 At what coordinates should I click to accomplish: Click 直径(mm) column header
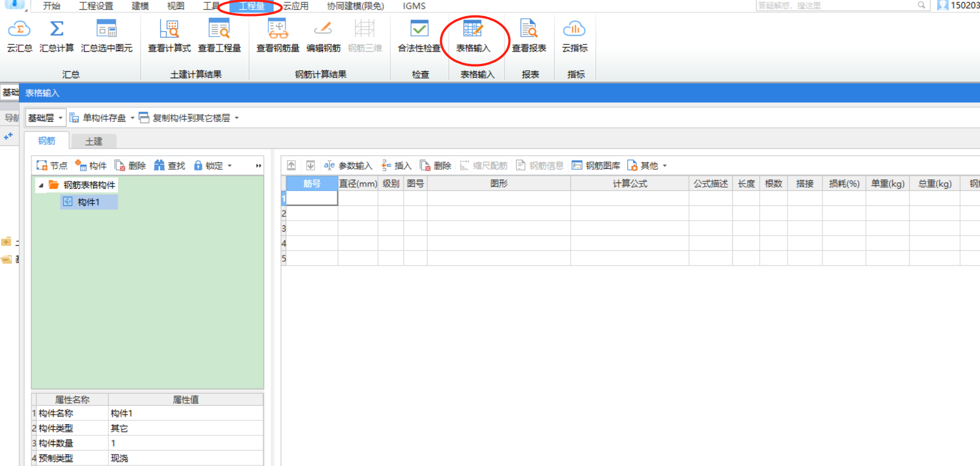[x=358, y=184]
